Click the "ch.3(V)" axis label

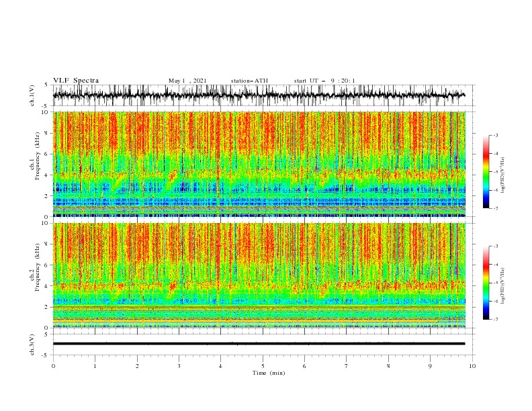coord(32,345)
